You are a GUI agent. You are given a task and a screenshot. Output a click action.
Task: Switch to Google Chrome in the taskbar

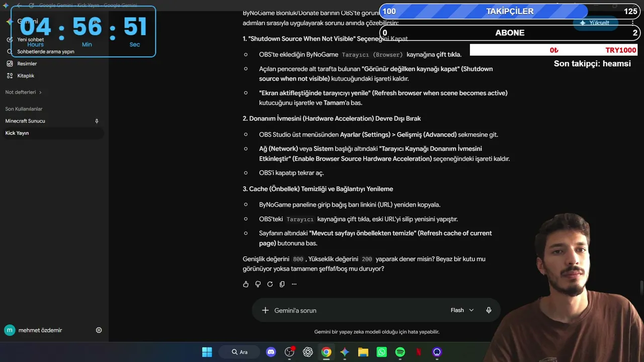point(327,352)
